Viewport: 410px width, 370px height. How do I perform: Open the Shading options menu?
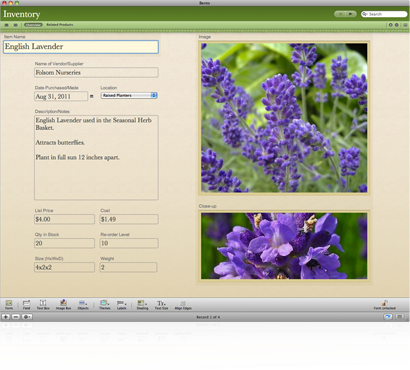coord(142,305)
